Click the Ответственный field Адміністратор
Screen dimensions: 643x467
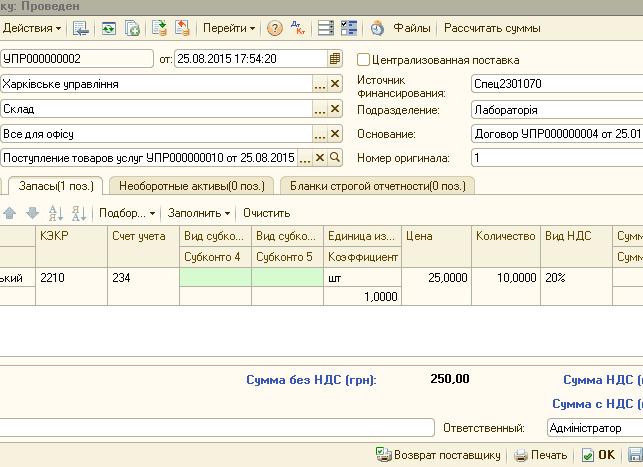595,428
